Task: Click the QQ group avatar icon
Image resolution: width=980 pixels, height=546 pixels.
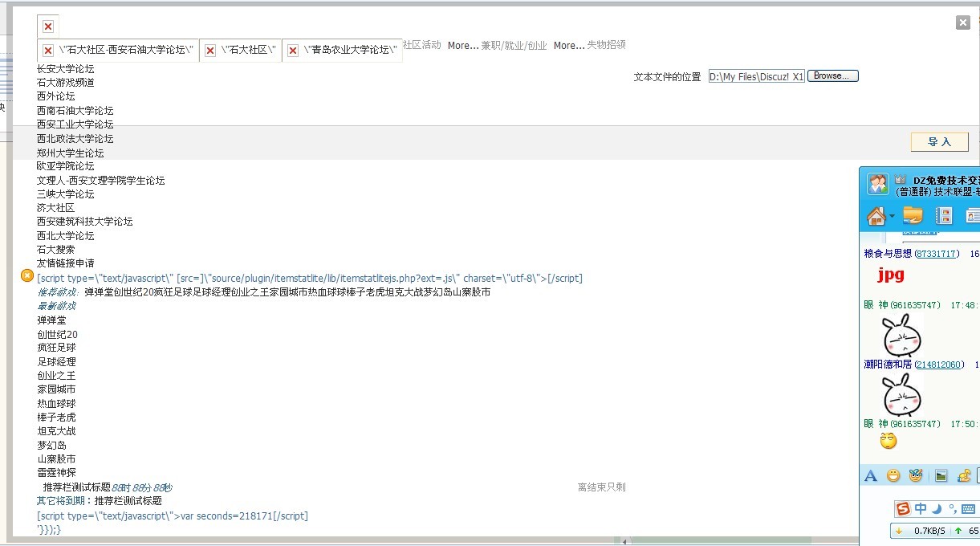Action: point(877,185)
